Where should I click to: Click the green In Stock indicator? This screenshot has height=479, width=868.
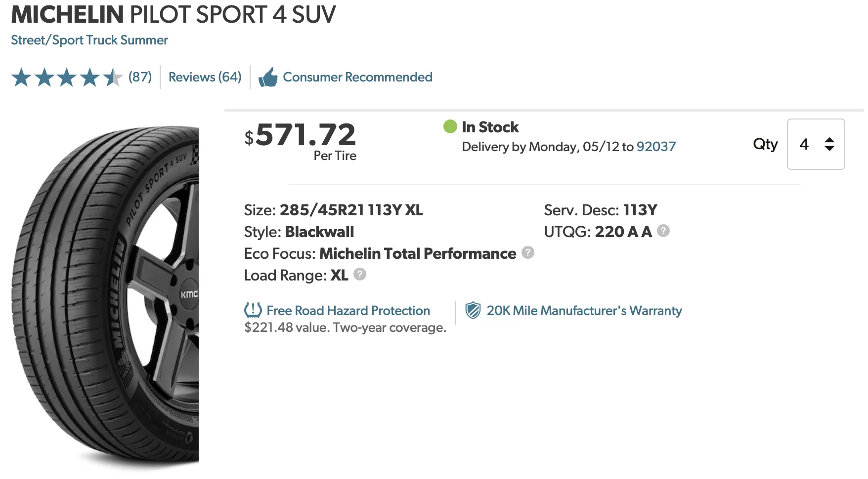coord(450,126)
